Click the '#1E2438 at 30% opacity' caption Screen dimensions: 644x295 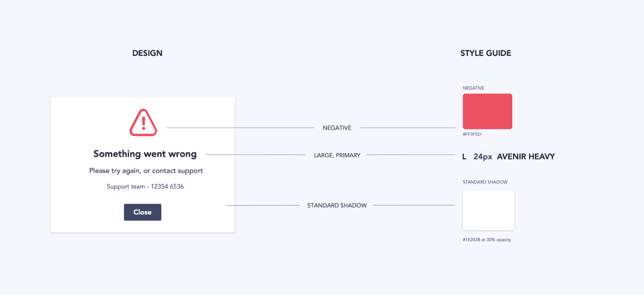pos(486,240)
